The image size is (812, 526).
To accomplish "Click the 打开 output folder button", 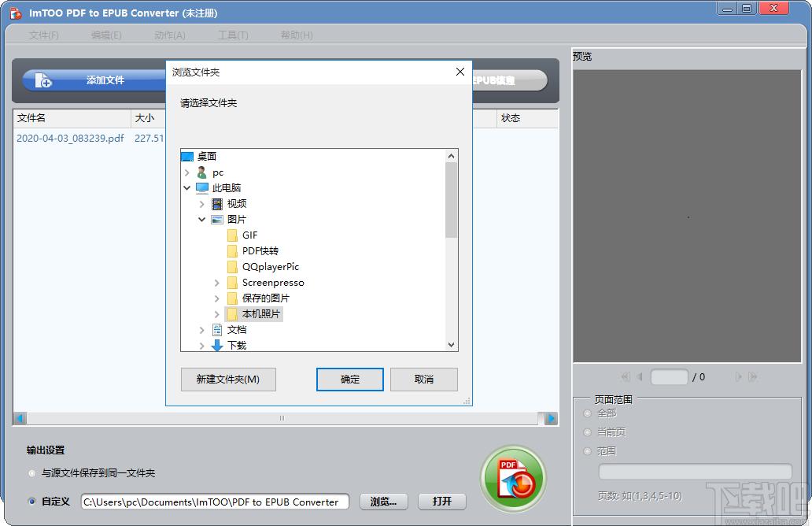I will click(442, 502).
